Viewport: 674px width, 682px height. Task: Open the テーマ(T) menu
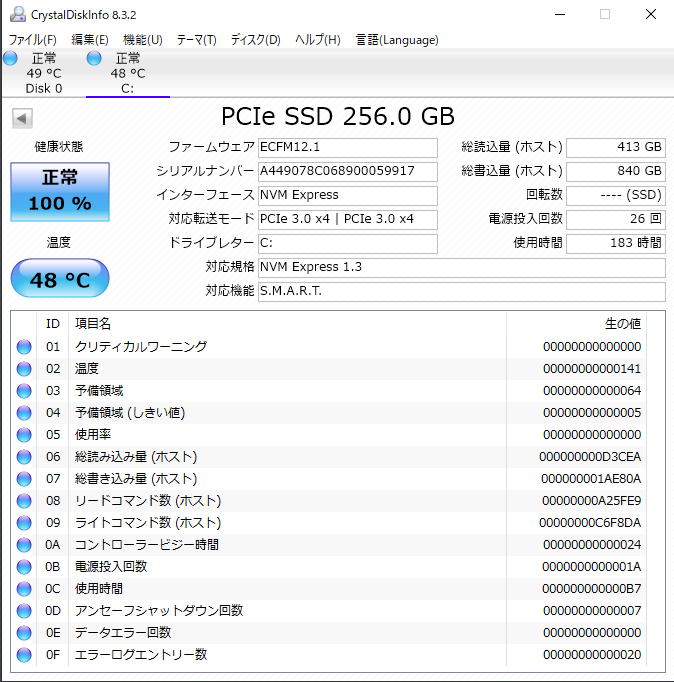click(x=196, y=40)
